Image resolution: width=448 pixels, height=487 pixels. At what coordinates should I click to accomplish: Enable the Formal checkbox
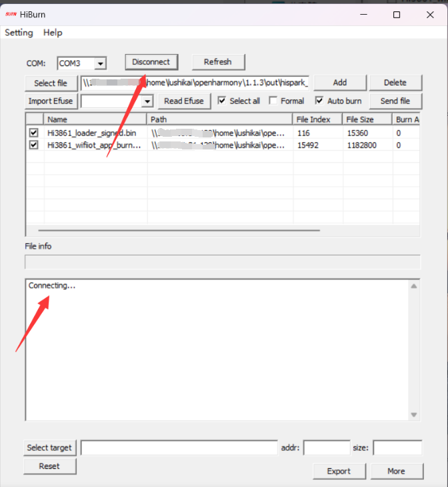(x=273, y=101)
